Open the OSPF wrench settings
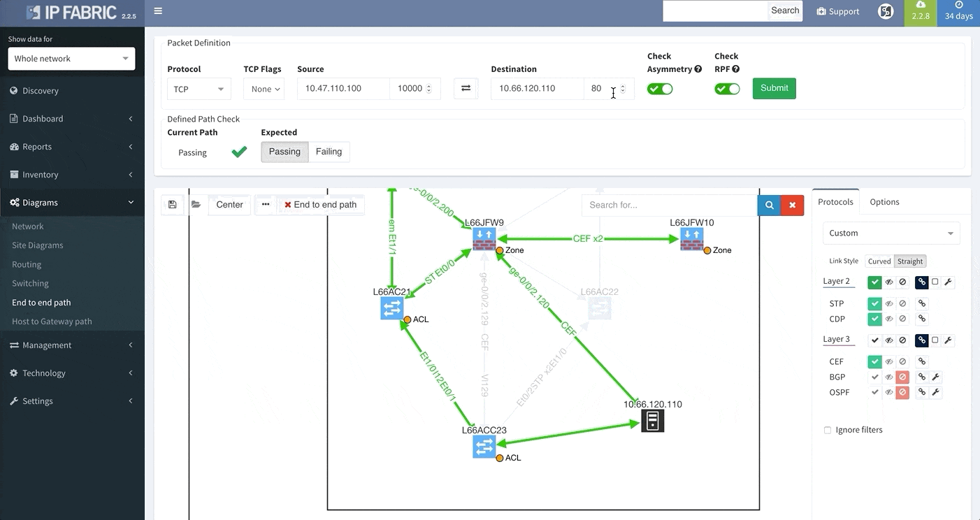This screenshot has height=520, width=980. pos(936,392)
